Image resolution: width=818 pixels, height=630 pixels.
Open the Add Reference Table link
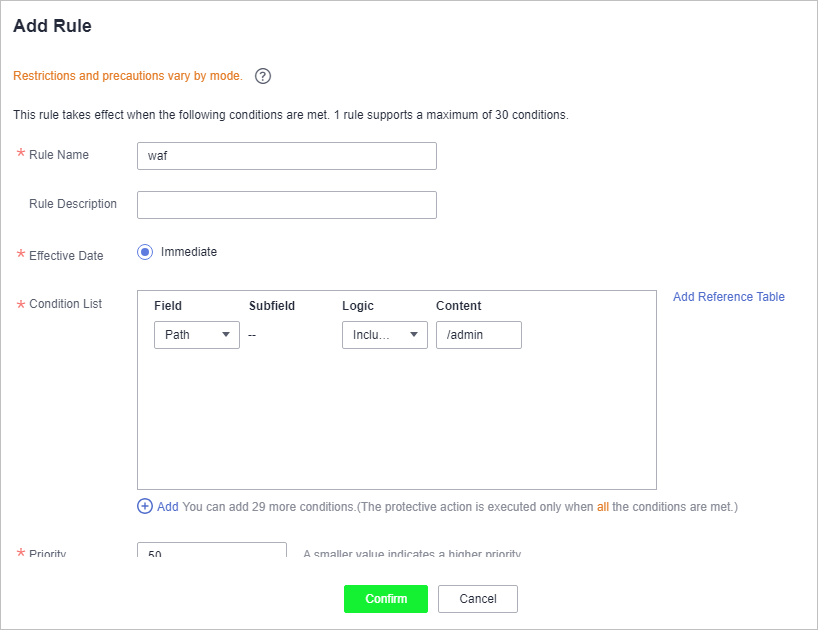(x=728, y=297)
